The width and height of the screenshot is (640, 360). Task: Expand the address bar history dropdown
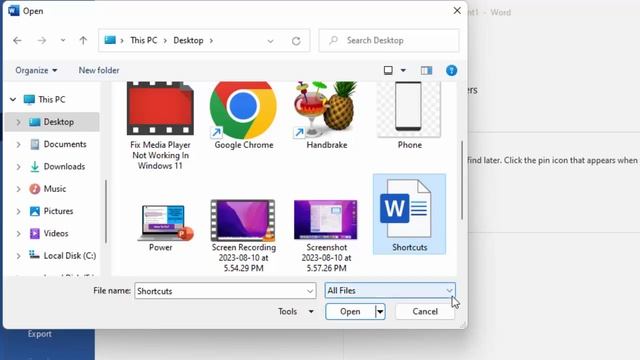(270, 41)
